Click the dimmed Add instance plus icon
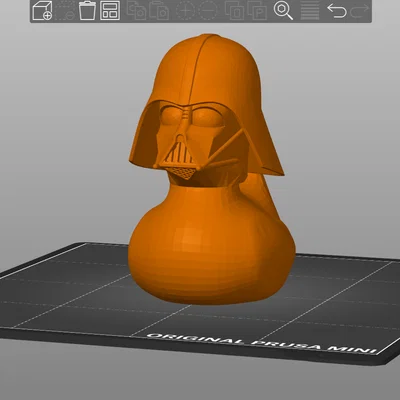Screen dimensions: 400x400 pyautogui.click(x=185, y=11)
